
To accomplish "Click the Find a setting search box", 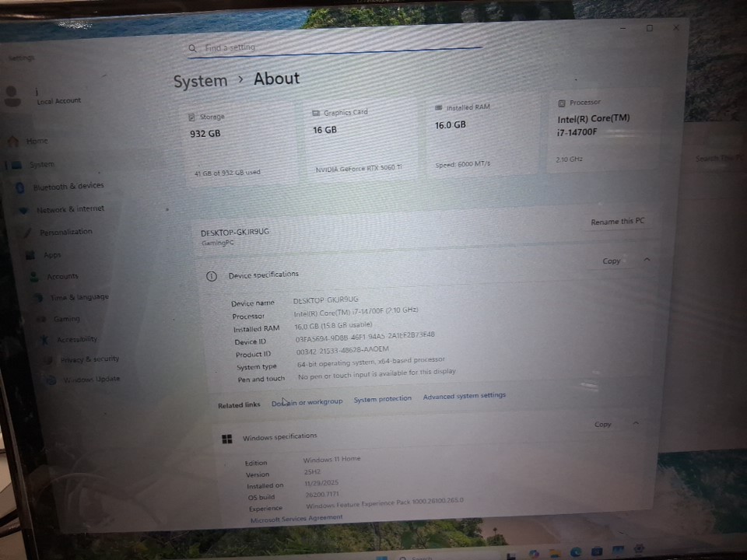I will tap(335, 48).
